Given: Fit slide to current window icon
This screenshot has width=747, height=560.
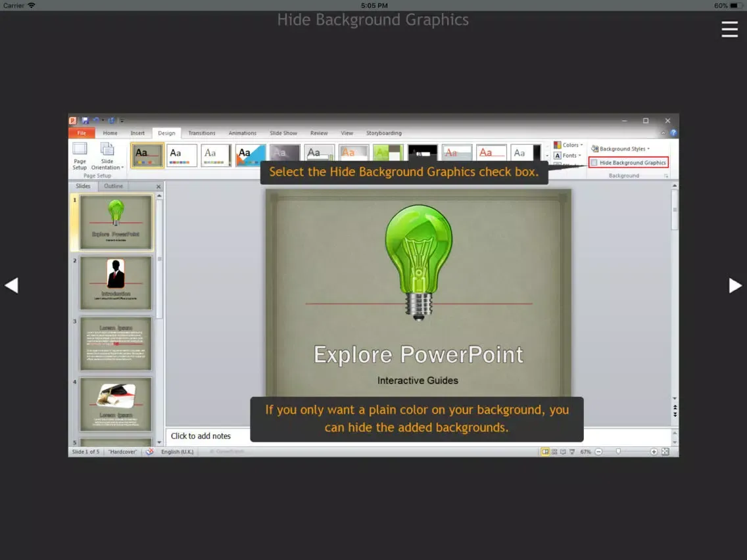Looking at the screenshot, I should tap(665, 452).
